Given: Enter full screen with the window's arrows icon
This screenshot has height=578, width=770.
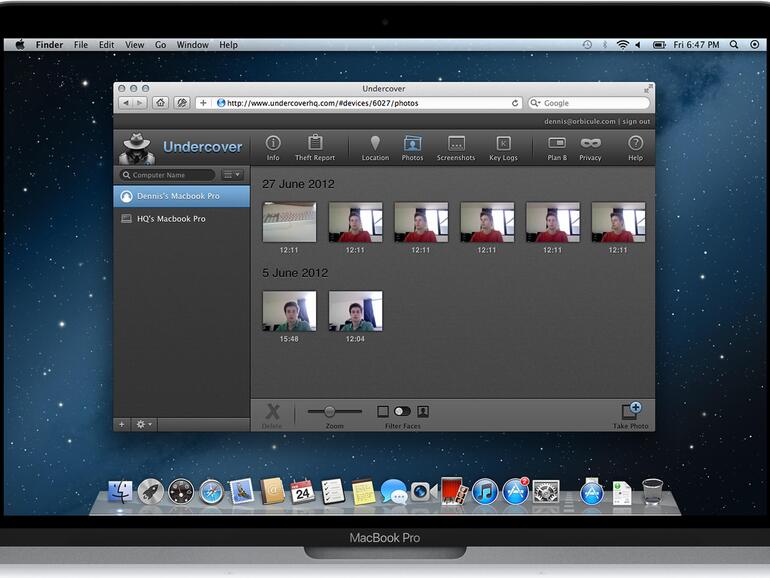Looking at the screenshot, I should pos(649,89).
